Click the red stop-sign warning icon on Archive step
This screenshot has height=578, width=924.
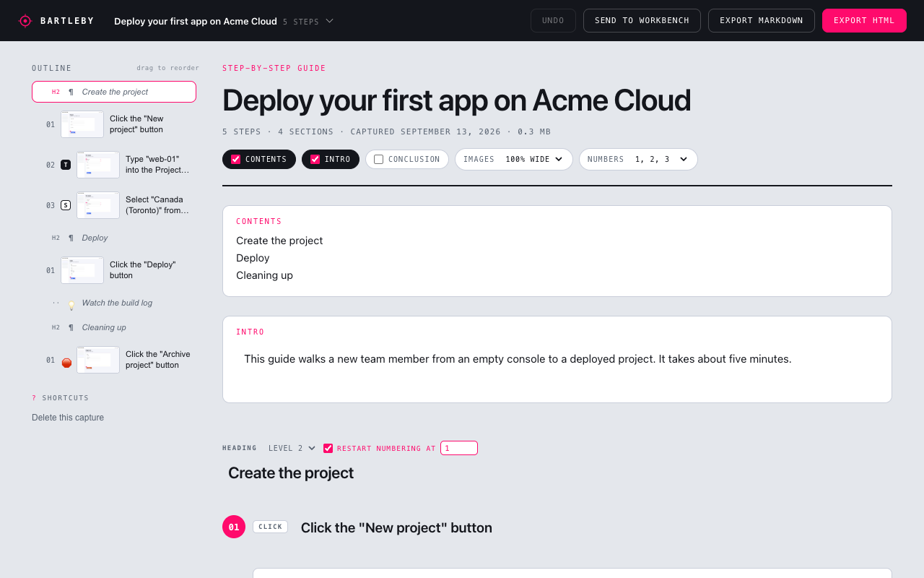66,363
